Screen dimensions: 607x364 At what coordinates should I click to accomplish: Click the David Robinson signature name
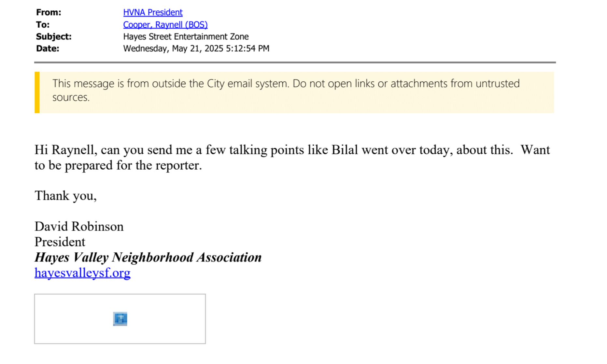click(x=79, y=227)
